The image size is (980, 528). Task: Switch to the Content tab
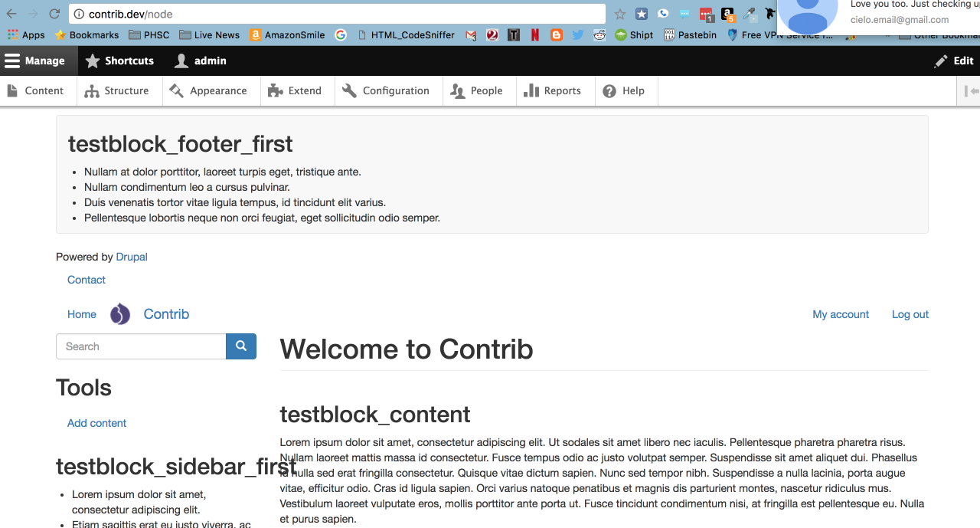pyautogui.click(x=37, y=90)
